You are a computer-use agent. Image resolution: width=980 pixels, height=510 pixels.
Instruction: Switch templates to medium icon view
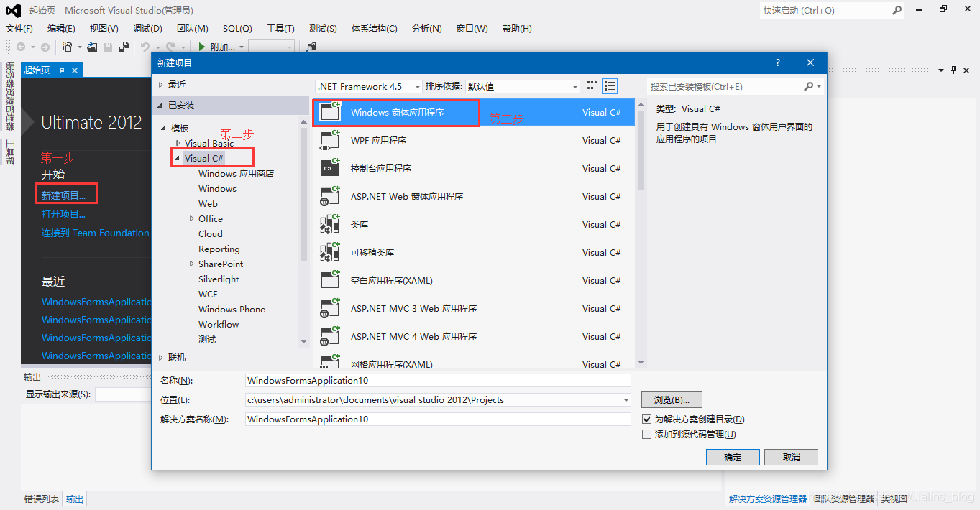coord(592,86)
